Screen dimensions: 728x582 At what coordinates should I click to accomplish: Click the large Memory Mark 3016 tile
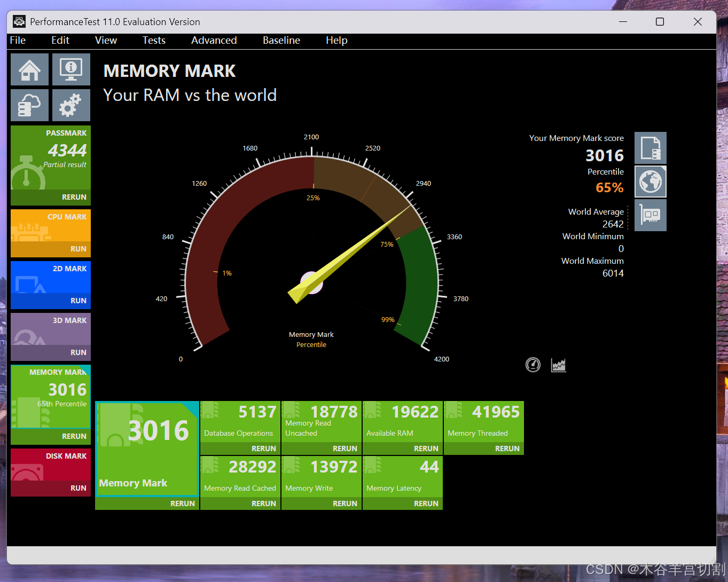pyautogui.click(x=147, y=449)
